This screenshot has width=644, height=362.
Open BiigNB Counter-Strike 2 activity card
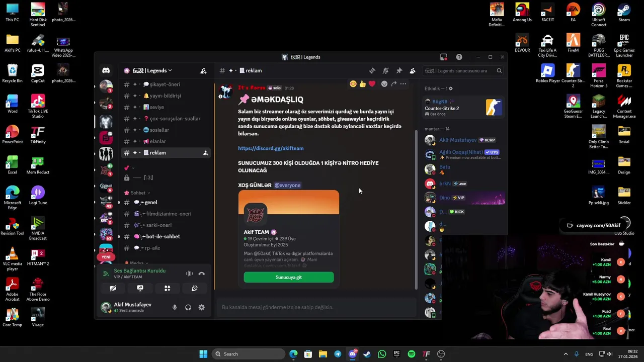[463, 108]
